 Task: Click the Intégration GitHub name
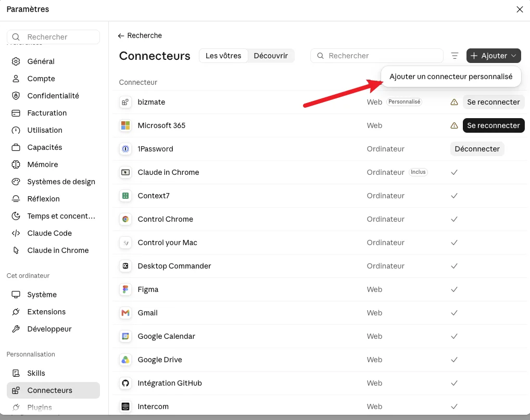(x=170, y=383)
